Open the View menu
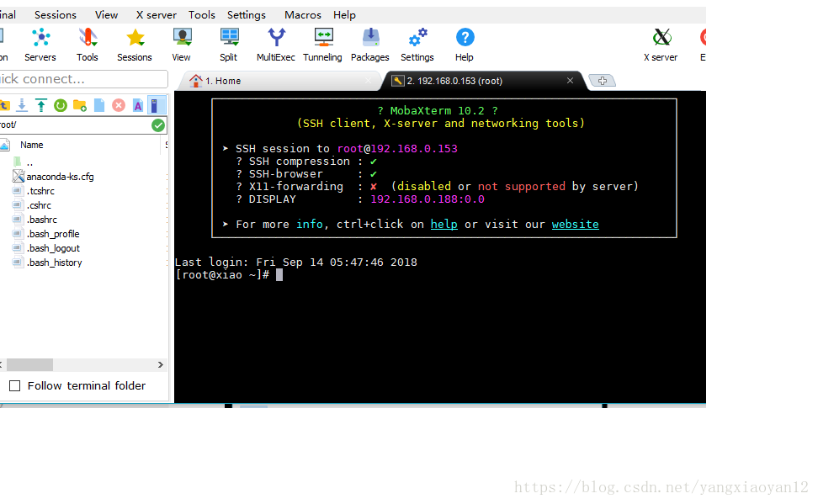 (106, 14)
